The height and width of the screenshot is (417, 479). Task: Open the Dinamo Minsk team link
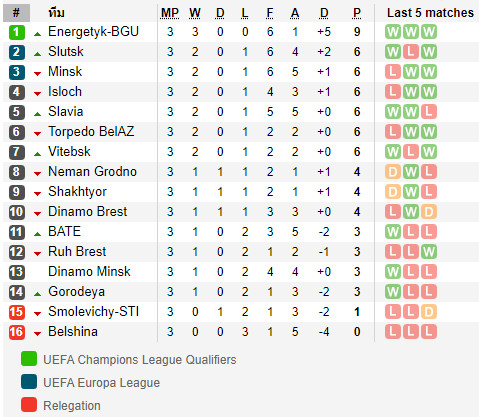[x=89, y=272]
